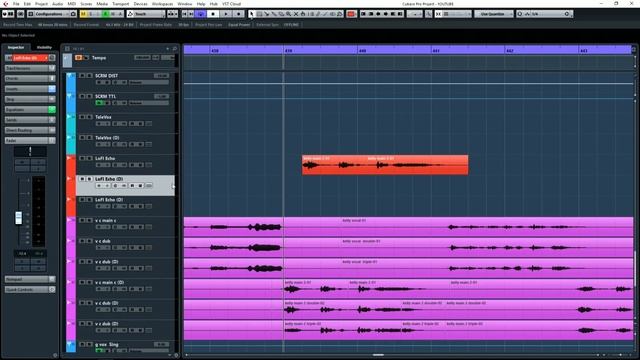Toggle Equalizers green bypass indicator
The height and width of the screenshot is (360, 640).
click(x=52, y=109)
